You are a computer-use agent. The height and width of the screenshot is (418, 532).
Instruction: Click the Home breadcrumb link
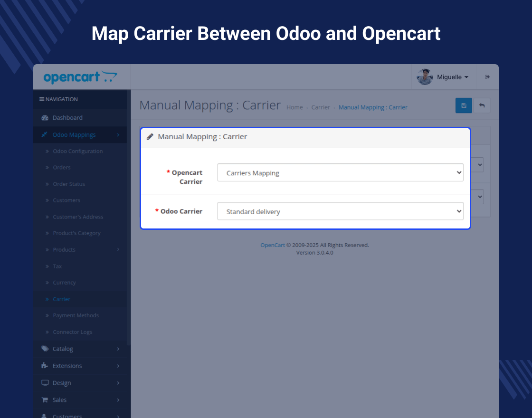click(x=294, y=107)
